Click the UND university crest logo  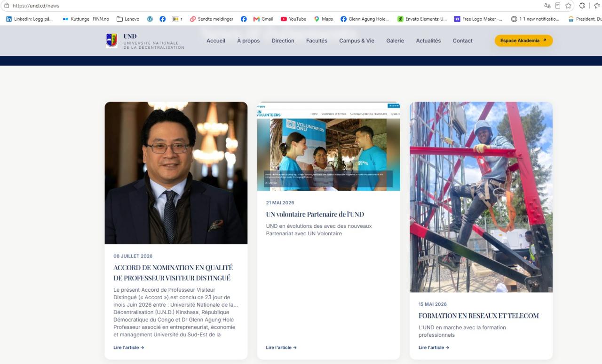(x=111, y=40)
